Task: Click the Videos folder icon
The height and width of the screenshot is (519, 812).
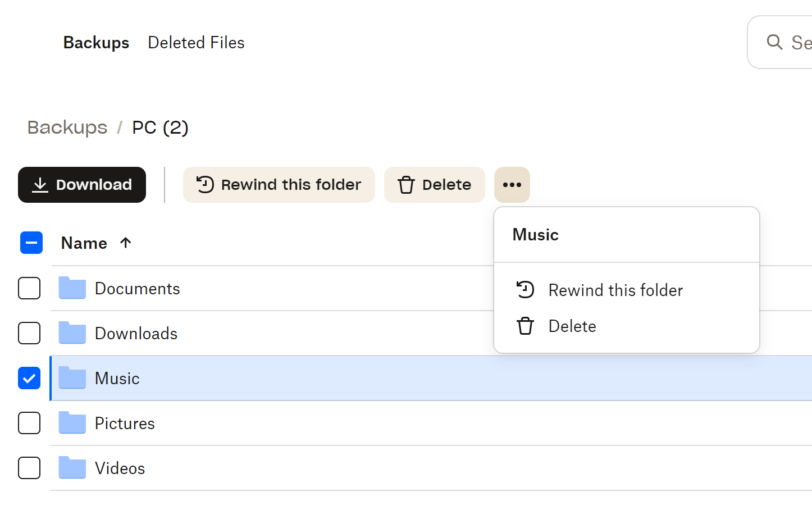Action: (x=72, y=468)
